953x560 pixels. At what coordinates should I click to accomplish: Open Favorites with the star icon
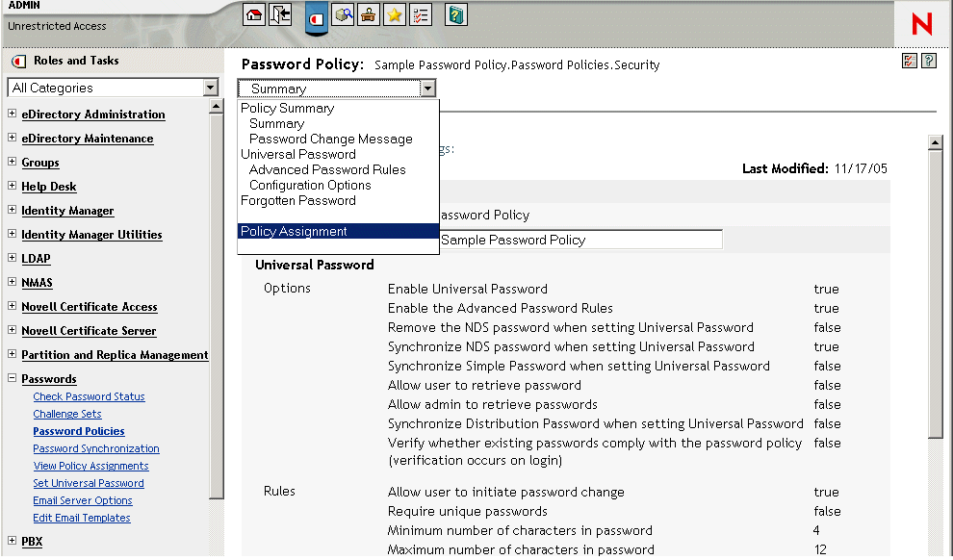tap(395, 14)
